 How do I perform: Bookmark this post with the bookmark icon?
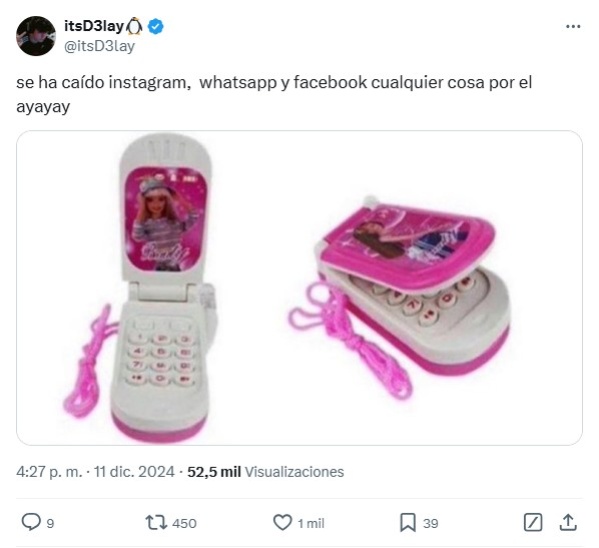408,522
